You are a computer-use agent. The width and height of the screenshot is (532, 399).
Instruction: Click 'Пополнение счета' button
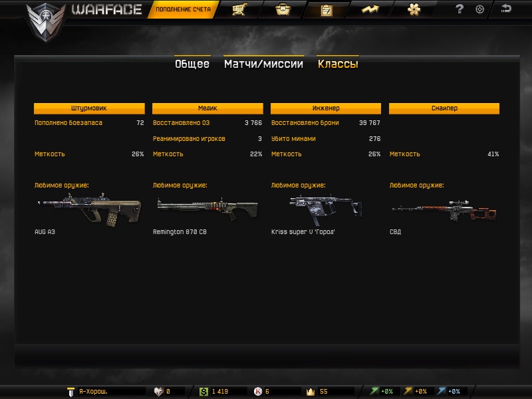pyautogui.click(x=184, y=9)
